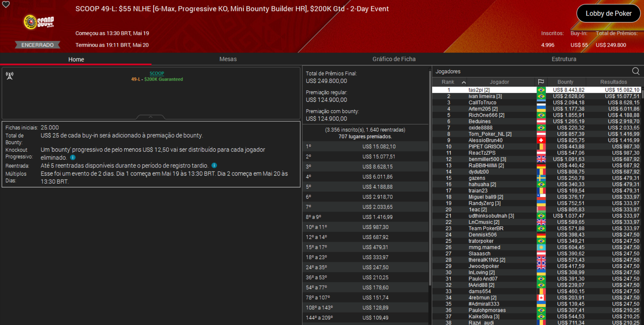
Task: Open the SCOOP link in banner
Action: pos(157,73)
